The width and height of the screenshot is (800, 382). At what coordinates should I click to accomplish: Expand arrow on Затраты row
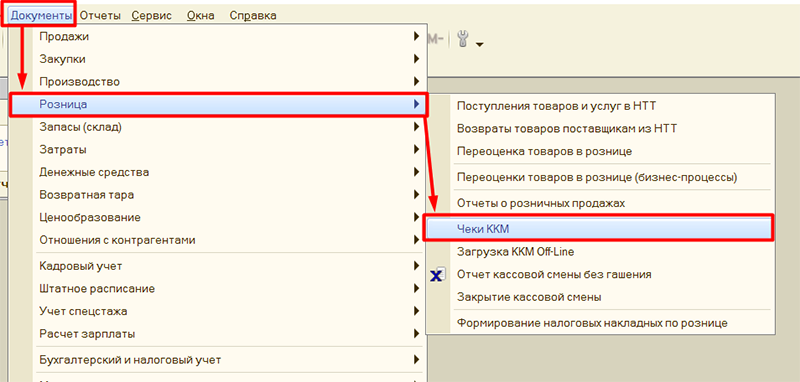(417, 149)
